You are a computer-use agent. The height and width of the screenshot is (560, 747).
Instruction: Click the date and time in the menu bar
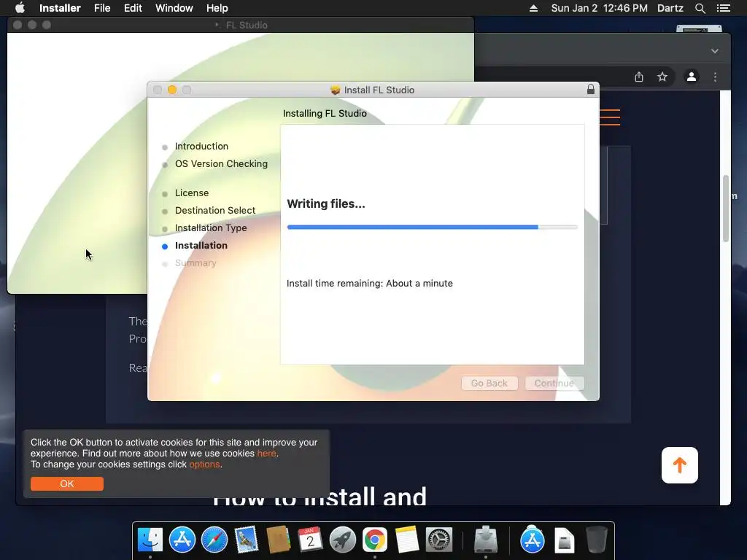[600, 8]
